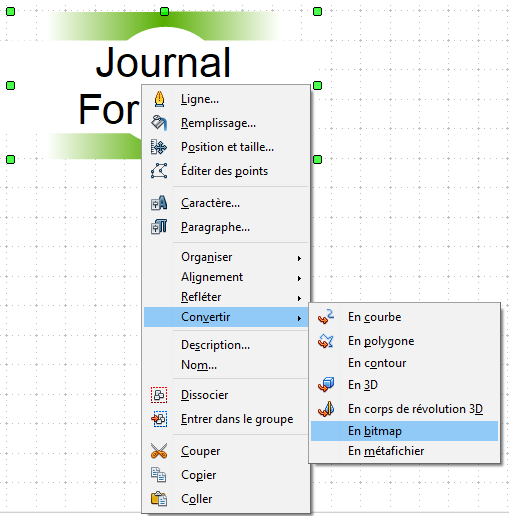This screenshot has height=516, width=509.
Task: Click the Paragraphe formatting icon
Action: click(159, 227)
